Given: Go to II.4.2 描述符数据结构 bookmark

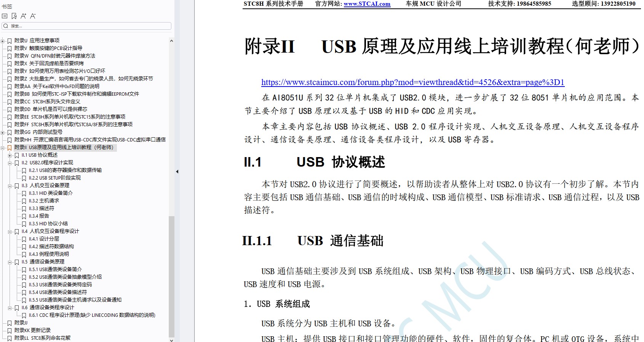Looking at the screenshot, I should (51, 246).
